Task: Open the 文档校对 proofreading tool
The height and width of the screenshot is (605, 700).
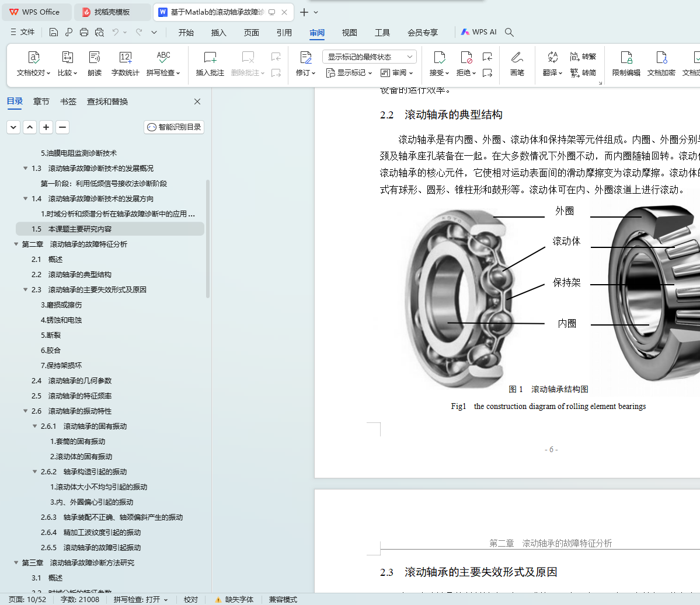Action: [x=33, y=64]
